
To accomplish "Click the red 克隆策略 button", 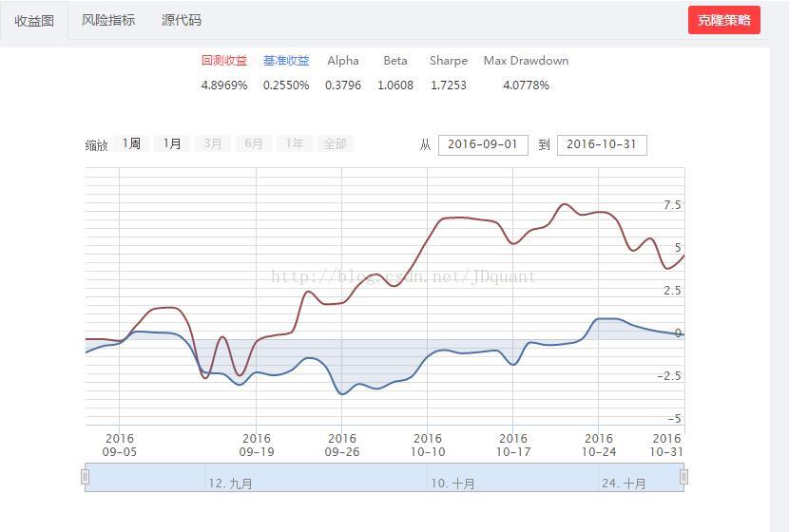I will tap(724, 20).
